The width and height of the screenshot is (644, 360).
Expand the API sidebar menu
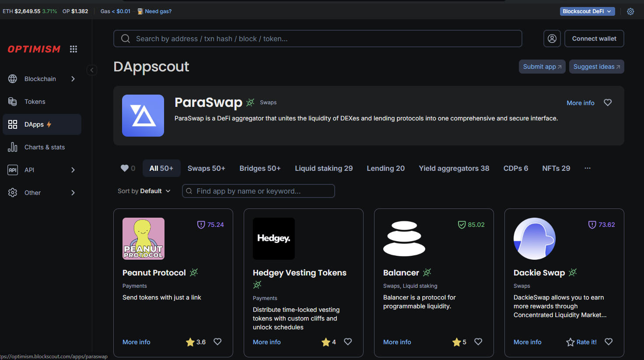click(x=42, y=170)
